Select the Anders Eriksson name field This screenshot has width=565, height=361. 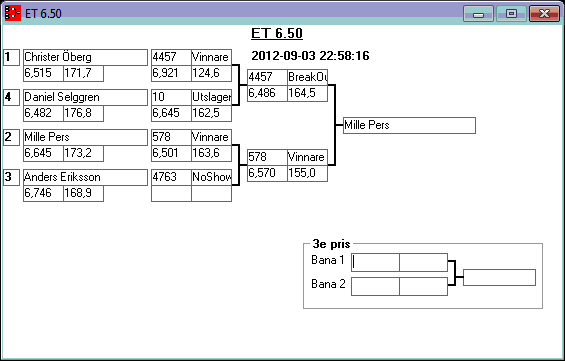point(85,177)
